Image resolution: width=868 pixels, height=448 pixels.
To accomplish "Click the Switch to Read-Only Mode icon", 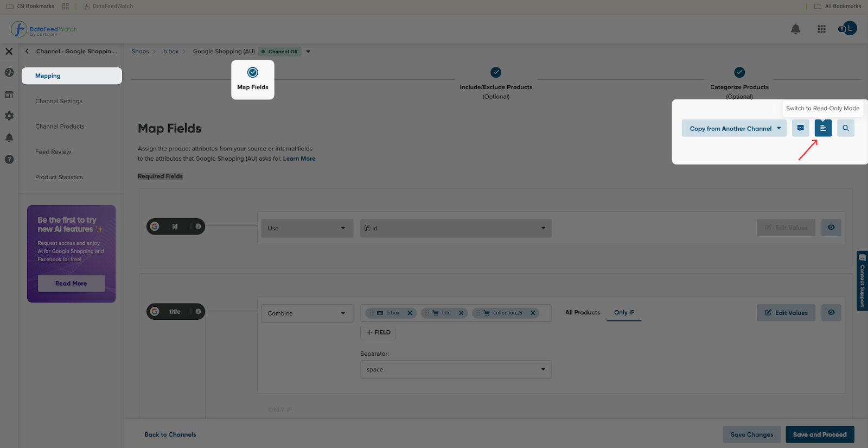I will (822, 128).
